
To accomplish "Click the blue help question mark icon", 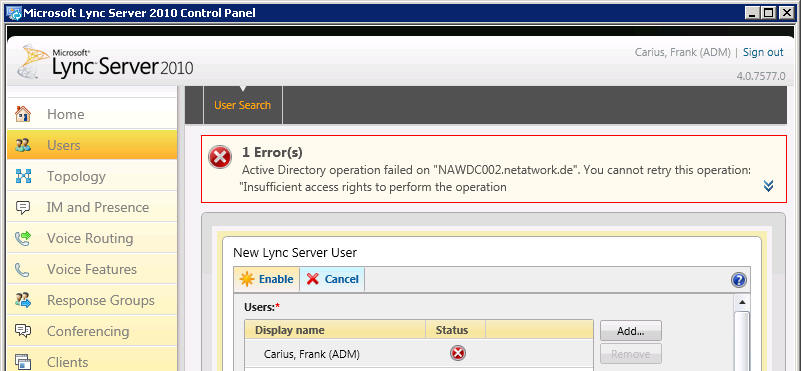I will tap(739, 280).
